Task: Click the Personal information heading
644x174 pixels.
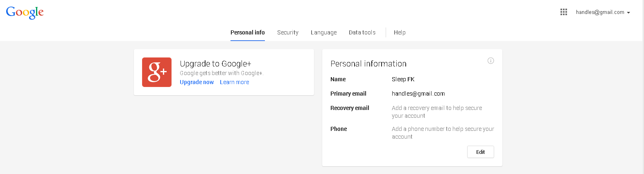Action: 368,64
